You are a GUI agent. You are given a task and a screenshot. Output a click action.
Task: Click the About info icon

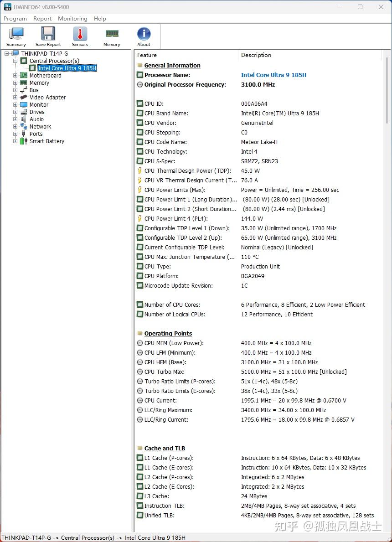point(144,34)
